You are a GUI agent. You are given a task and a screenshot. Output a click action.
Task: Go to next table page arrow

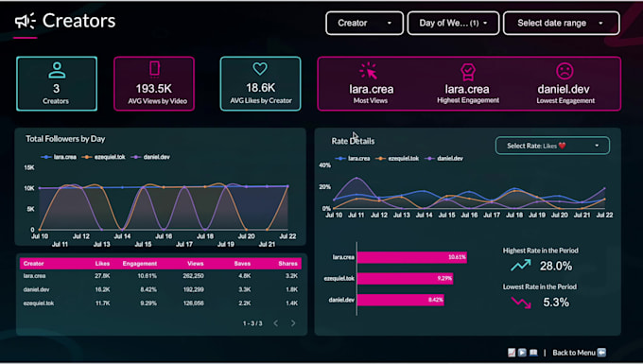[293, 323]
